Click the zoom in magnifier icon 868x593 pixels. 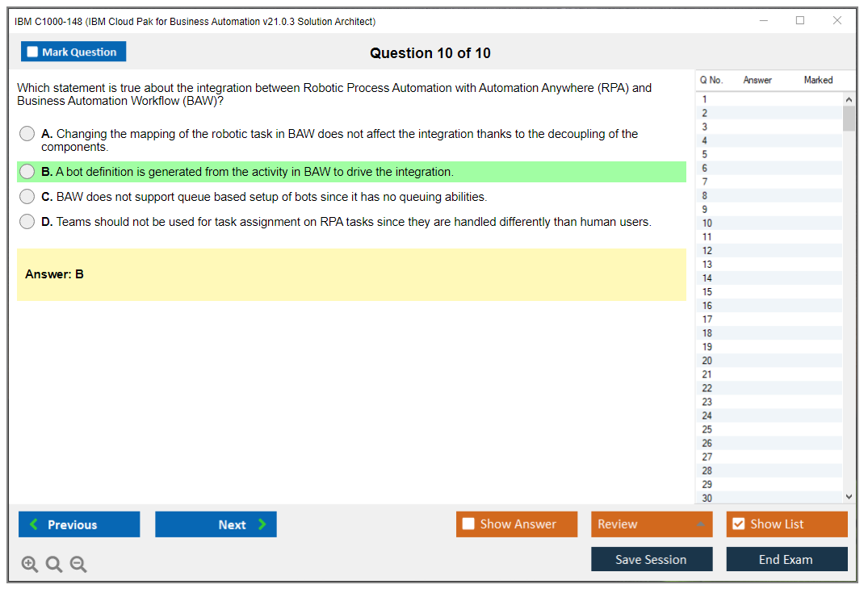pos(30,564)
